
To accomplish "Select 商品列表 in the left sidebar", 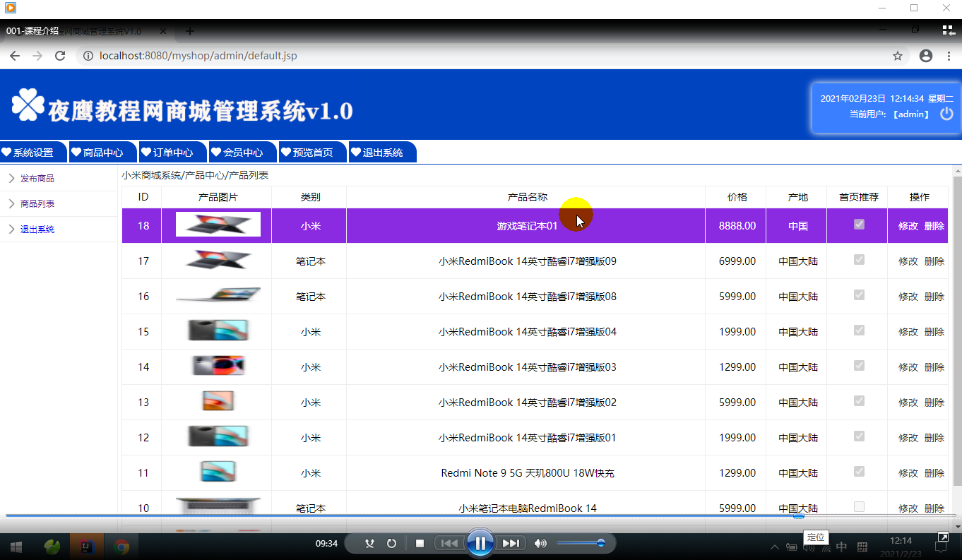I will pos(37,204).
